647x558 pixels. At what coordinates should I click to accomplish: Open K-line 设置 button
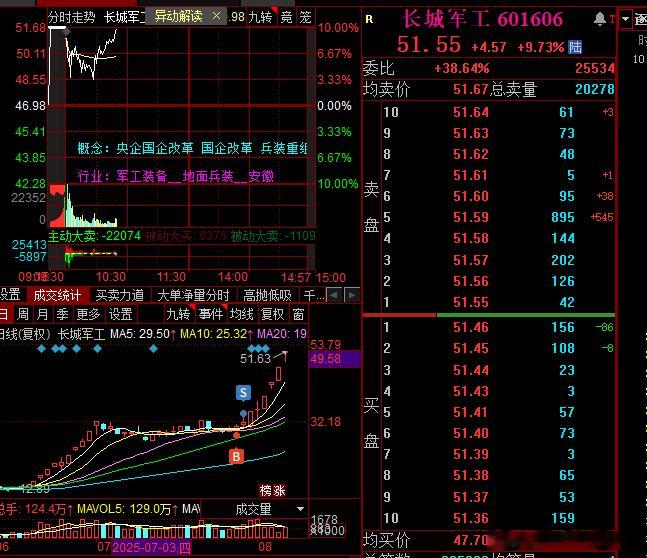120,314
